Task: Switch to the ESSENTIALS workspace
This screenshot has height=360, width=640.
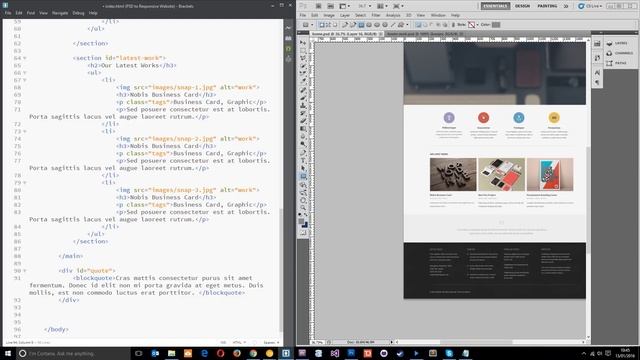Action: [x=495, y=6]
